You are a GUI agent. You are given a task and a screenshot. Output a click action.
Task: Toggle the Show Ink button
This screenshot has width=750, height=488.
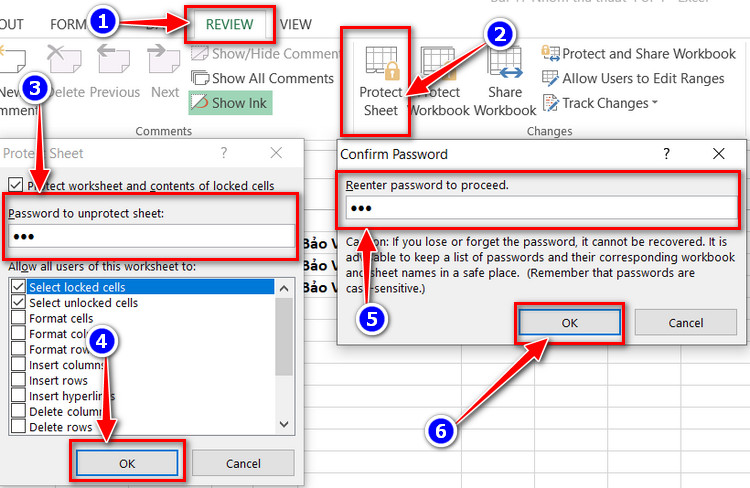coord(230,103)
